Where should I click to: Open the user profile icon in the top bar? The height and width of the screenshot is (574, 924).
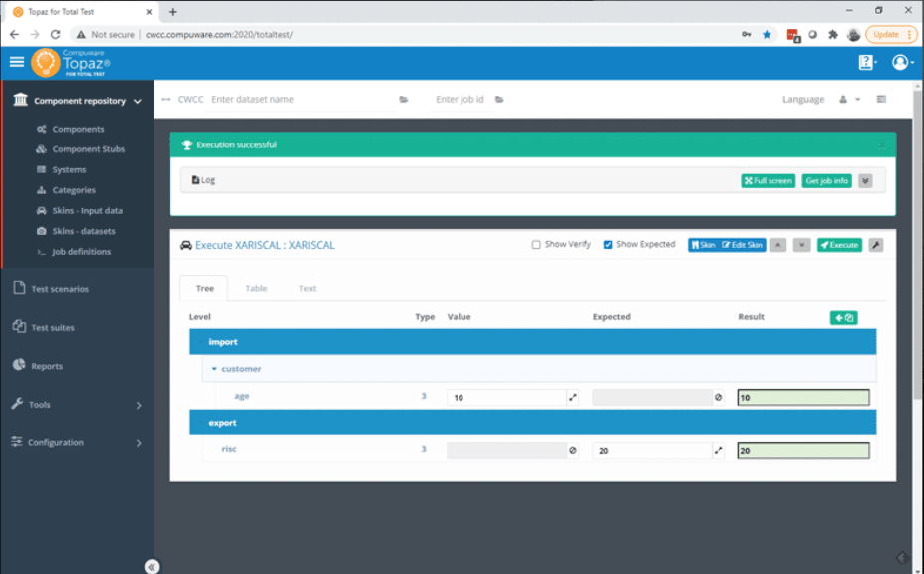900,61
